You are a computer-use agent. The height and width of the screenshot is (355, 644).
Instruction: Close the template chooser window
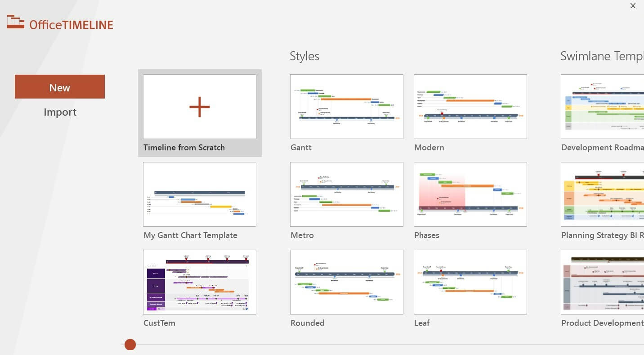pyautogui.click(x=633, y=6)
